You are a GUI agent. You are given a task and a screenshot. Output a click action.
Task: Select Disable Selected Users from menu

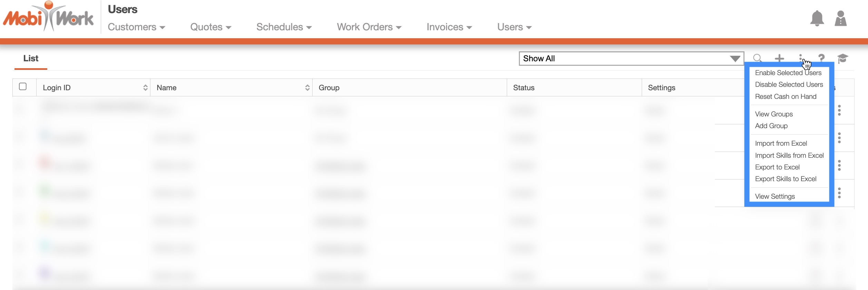[789, 85]
